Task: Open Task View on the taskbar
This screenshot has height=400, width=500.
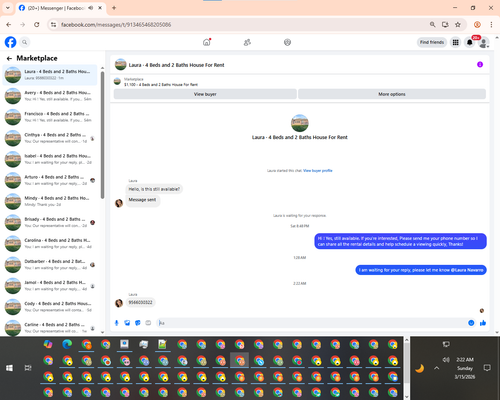Action: (x=28, y=368)
